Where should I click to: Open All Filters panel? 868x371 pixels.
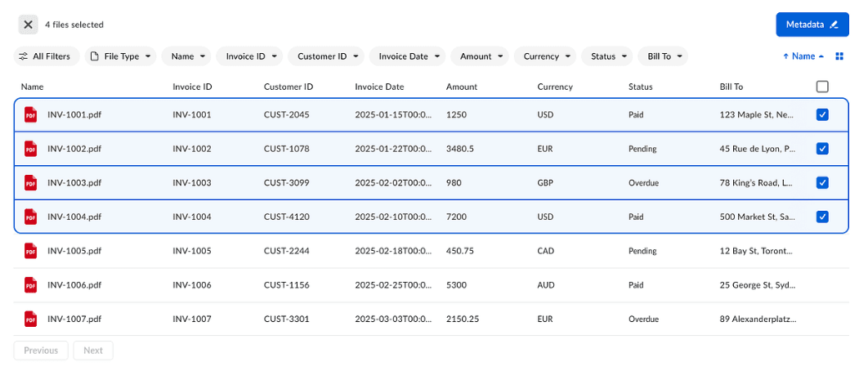(47, 56)
